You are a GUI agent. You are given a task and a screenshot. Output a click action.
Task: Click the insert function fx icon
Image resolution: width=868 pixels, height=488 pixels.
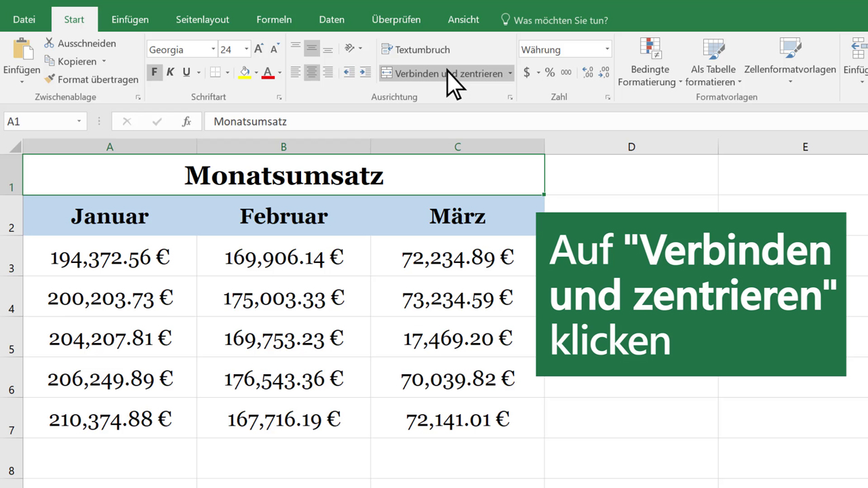click(x=186, y=121)
